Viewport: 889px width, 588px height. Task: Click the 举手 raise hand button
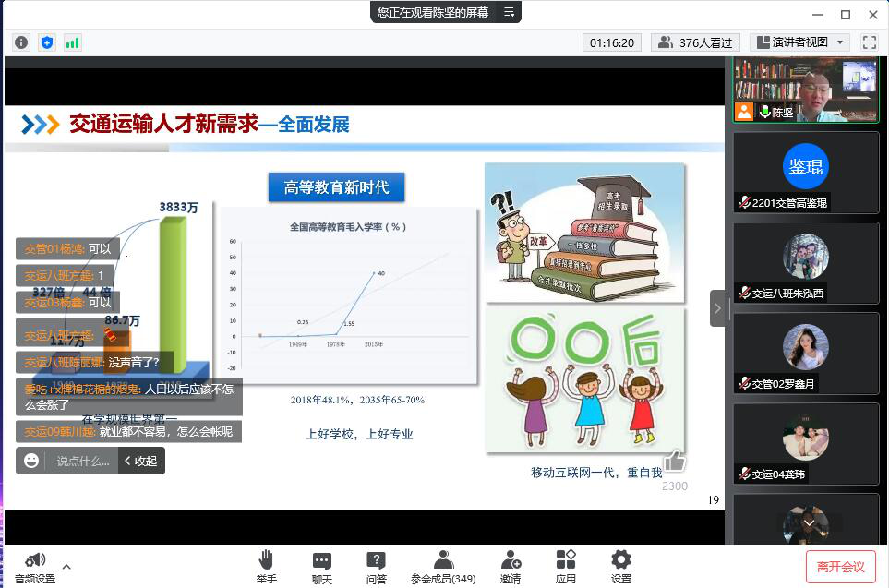tap(266, 567)
